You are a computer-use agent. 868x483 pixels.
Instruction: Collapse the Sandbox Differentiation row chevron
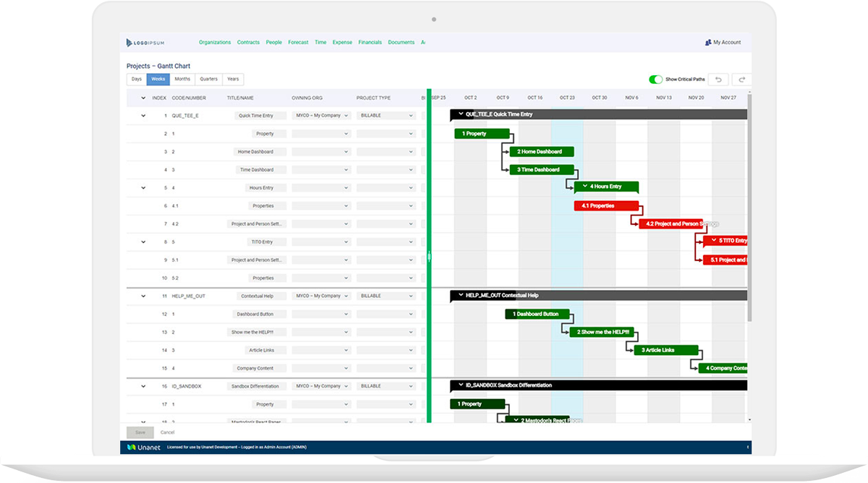pyautogui.click(x=142, y=386)
